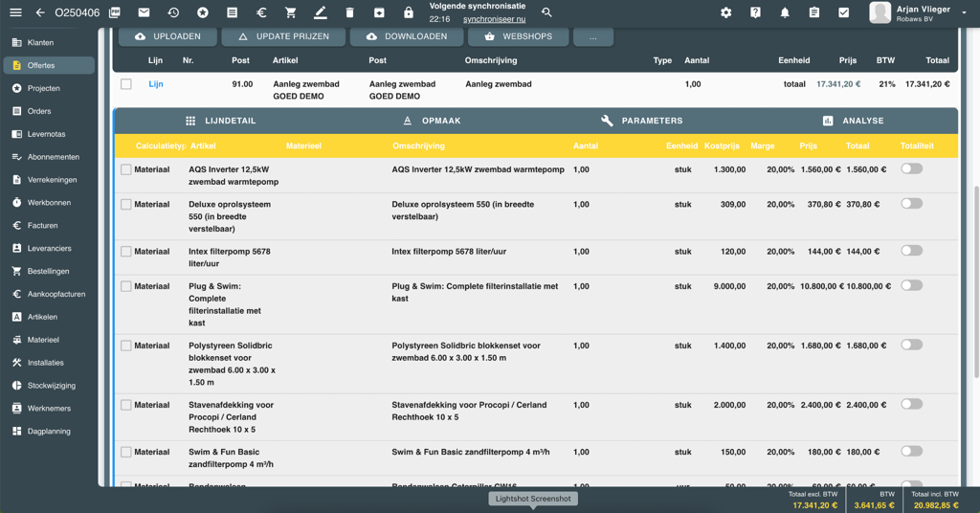The height and width of the screenshot is (513, 980).
Task: Click the padlock icon in toolbar
Action: coord(408,12)
